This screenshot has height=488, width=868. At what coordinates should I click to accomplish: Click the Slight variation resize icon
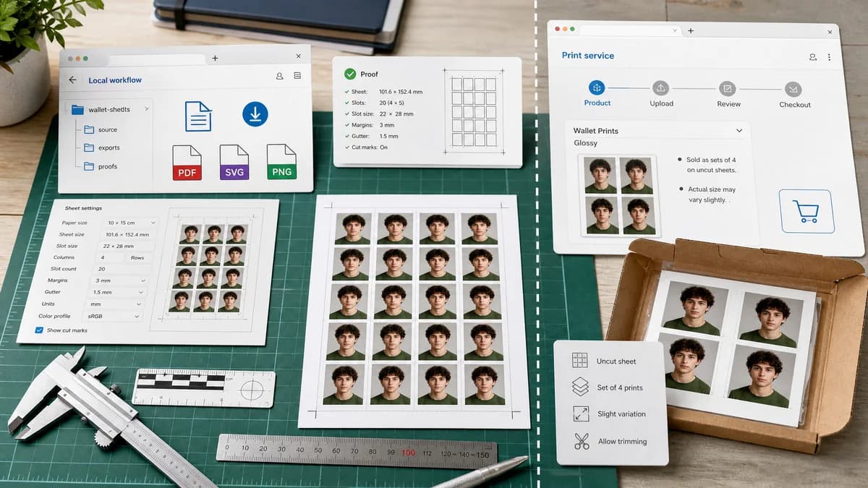pos(581,414)
